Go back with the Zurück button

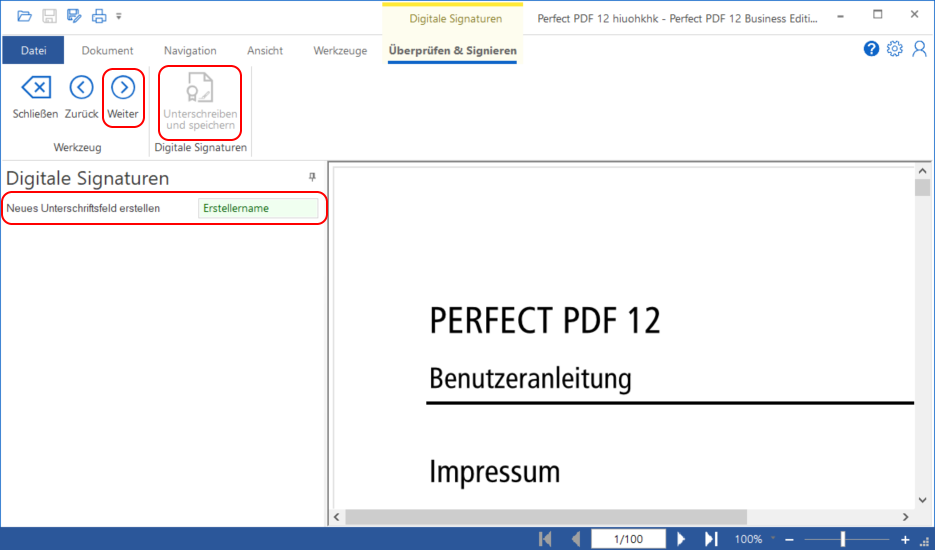pyautogui.click(x=81, y=97)
